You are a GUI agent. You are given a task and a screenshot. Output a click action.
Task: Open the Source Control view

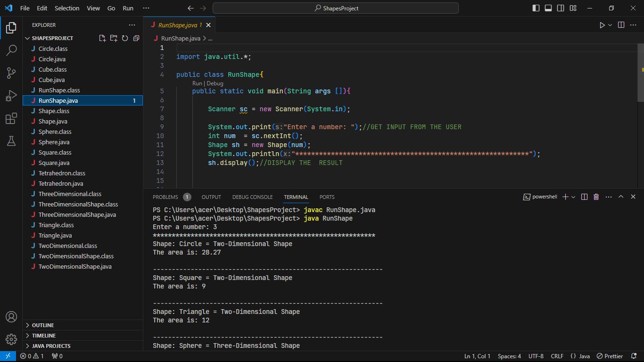(x=11, y=73)
